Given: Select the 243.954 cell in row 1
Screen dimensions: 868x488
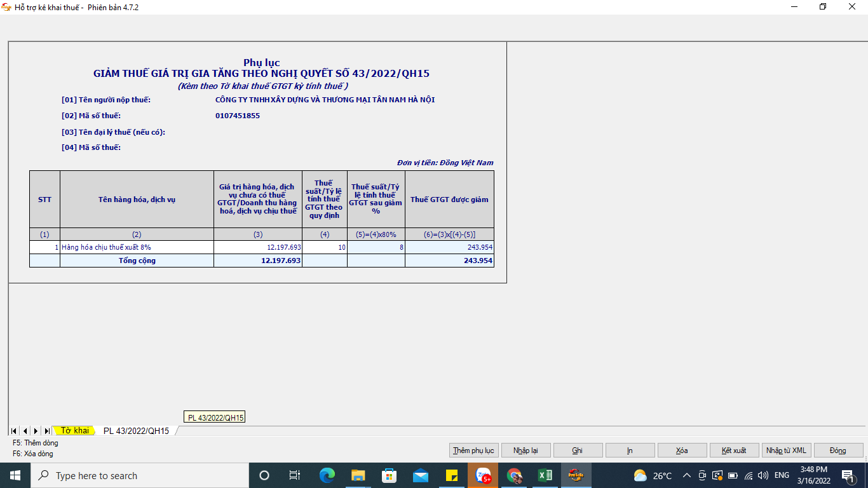Looking at the screenshot, I should 449,247.
